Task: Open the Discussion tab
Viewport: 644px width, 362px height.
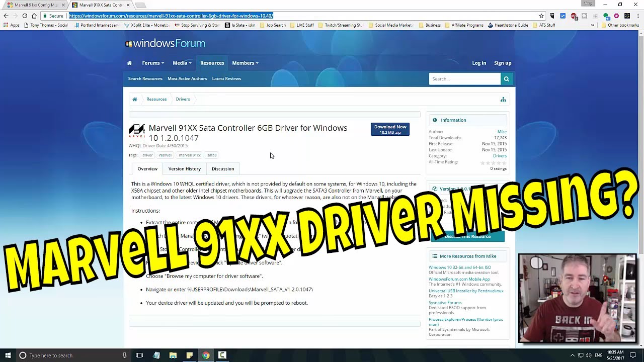Action: click(223, 169)
